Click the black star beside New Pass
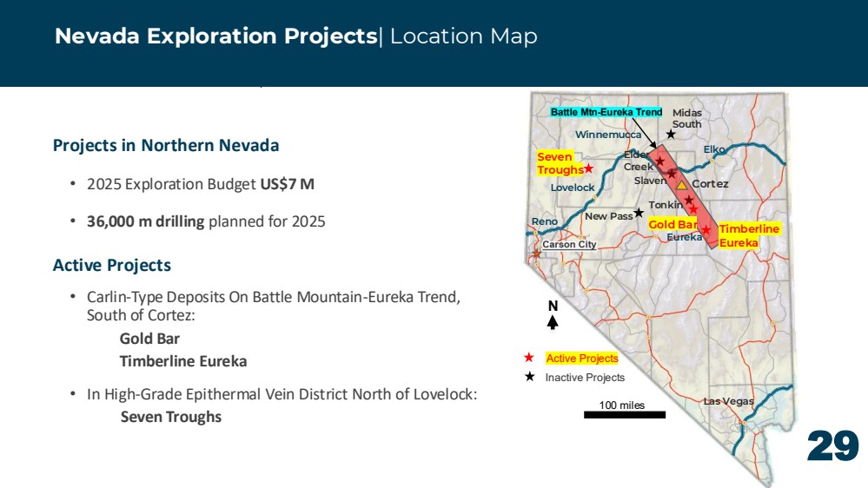 pos(639,213)
